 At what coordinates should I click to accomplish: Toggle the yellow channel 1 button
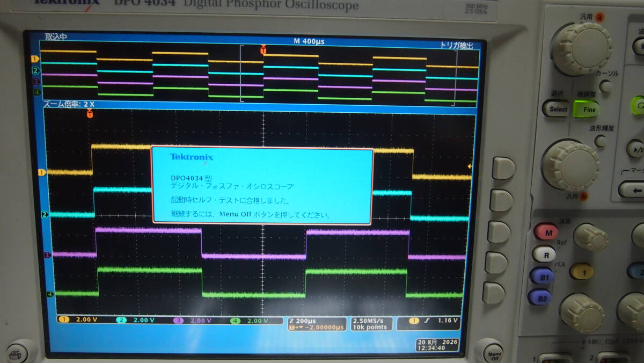click(581, 271)
